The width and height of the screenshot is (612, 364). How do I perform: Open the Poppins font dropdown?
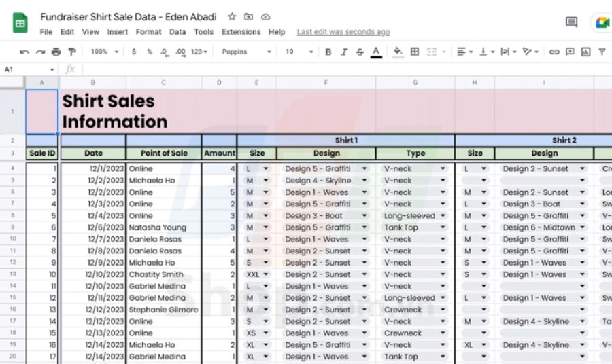pyautogui.click(x=246, y=52)
